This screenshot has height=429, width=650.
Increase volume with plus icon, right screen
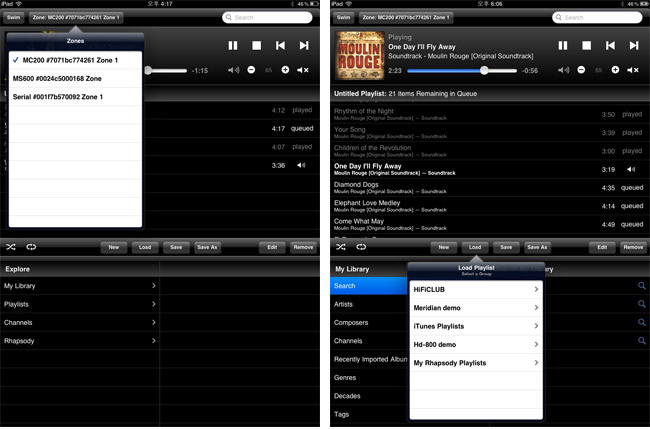pos(615,70)
